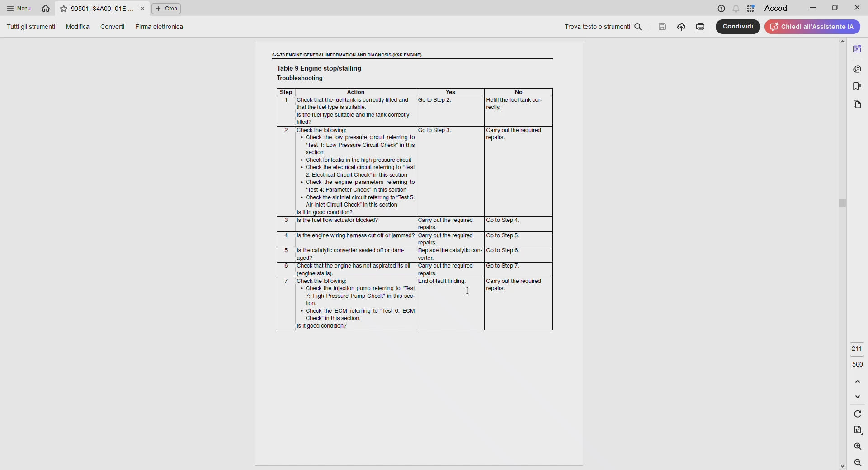Rotate page using the rotate icon
Viewport: 868px width, 470px height.
pyautogui.click(x=858, y=414)
